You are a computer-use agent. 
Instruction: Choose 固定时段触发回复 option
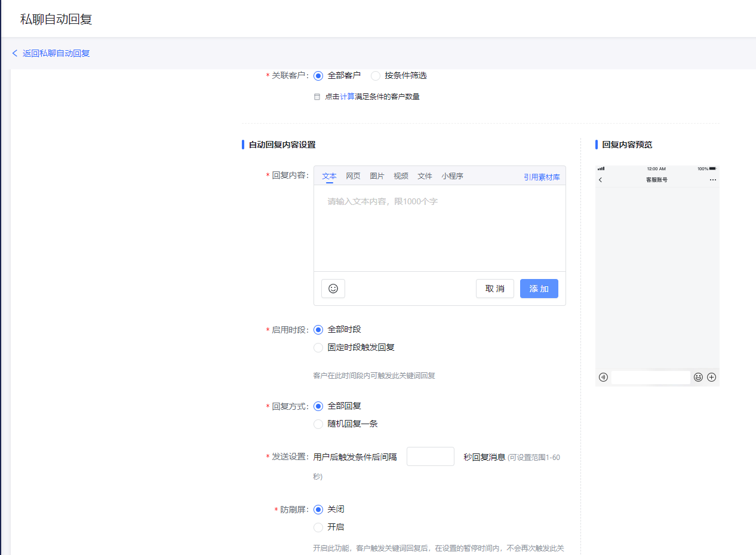(x=318, y=348)
